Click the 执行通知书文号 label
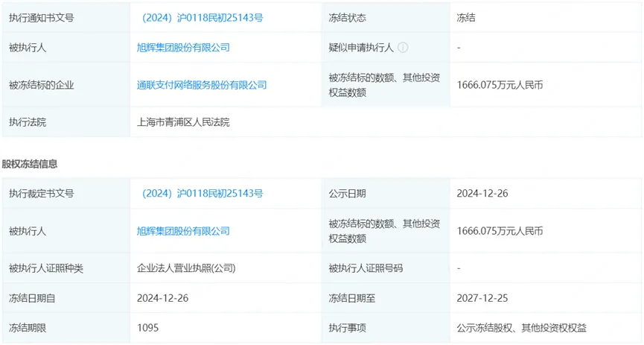Screen dimensions: 644x345 41,18
